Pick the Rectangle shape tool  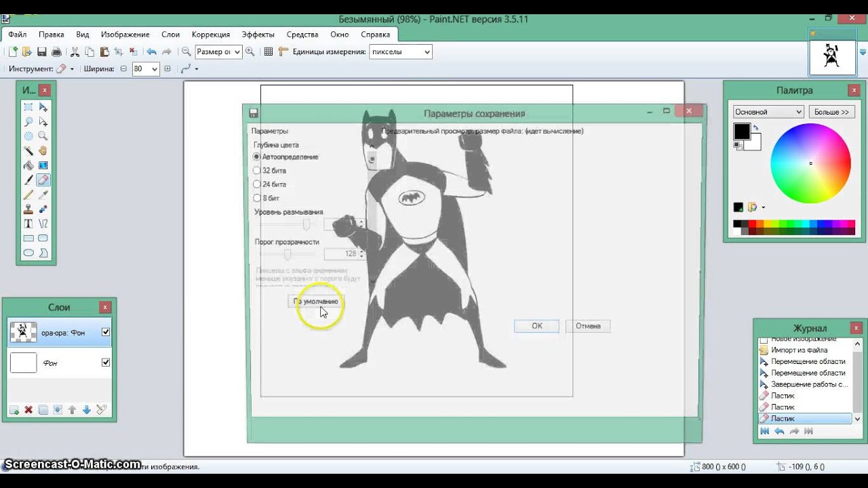click(x=28, y=239)
